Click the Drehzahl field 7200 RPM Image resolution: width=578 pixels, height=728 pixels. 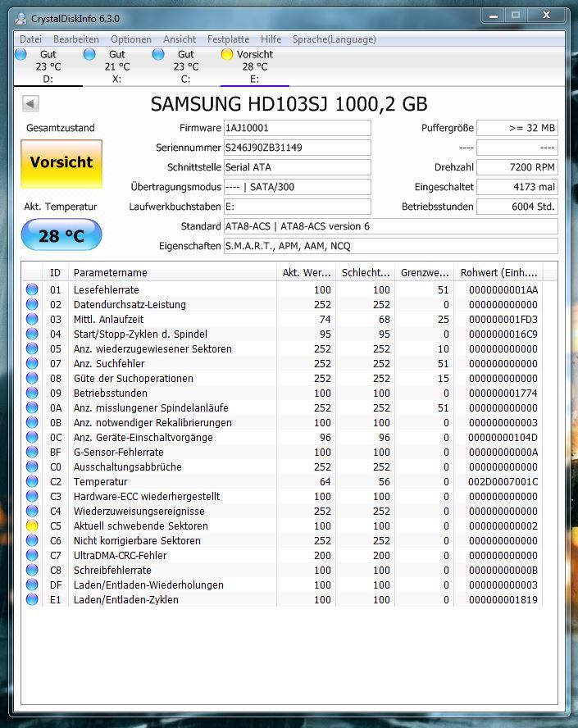coord(517,167)
